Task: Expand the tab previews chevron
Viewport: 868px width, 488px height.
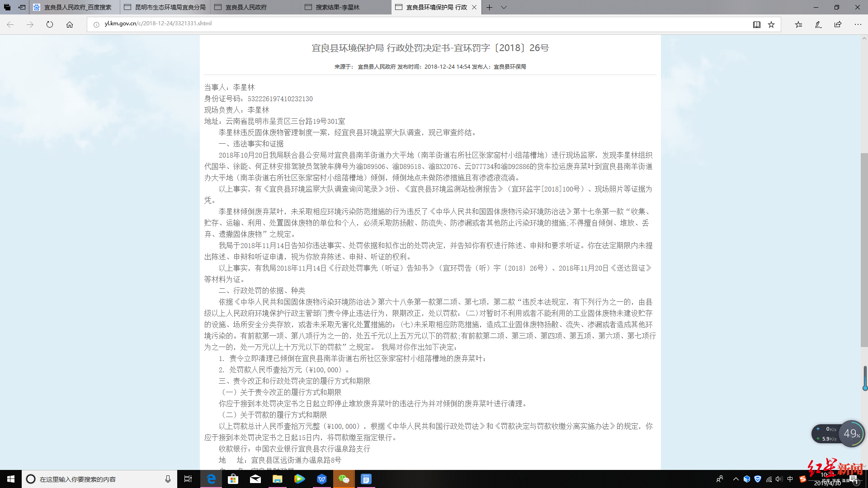Action: tap(504, 7)
